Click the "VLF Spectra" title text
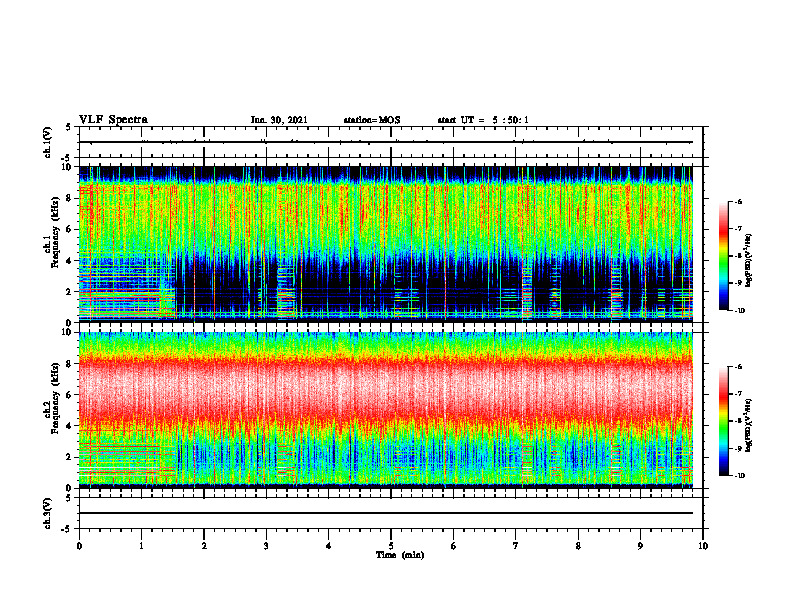This screenshot has width=792, height=612. pyautogui.click(x=113, y=120)
